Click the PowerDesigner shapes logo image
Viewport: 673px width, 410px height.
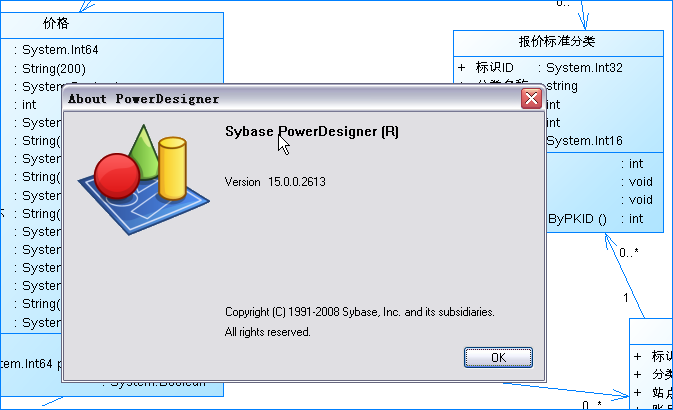143,179
